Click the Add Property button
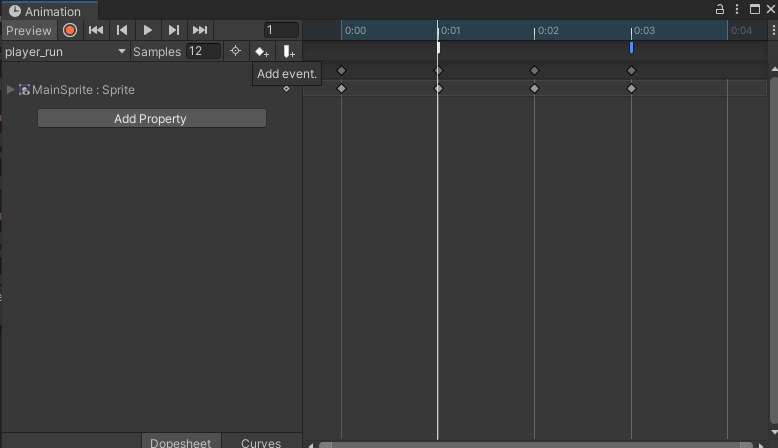778x448 pixels. pyautogui.click(x=152, y=119)
